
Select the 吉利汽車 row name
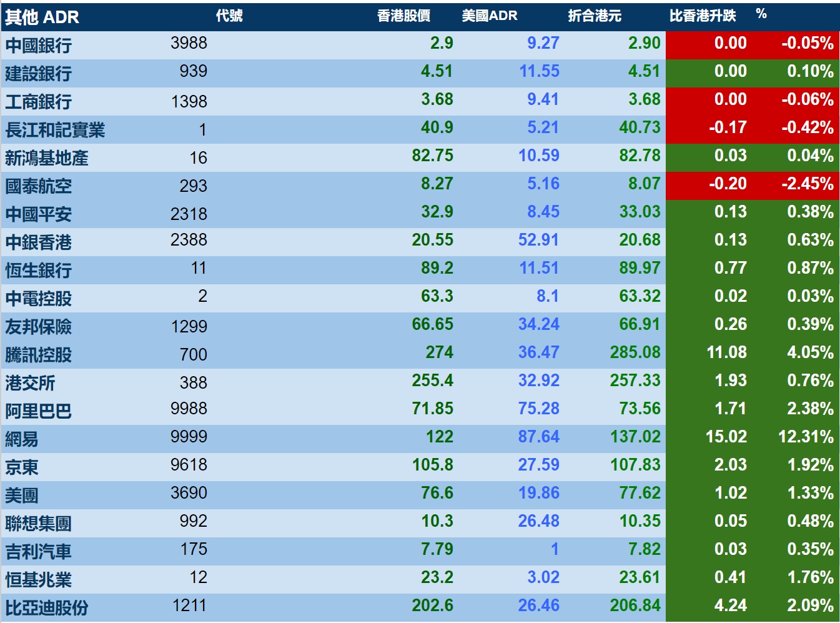[x=39, y=551]
